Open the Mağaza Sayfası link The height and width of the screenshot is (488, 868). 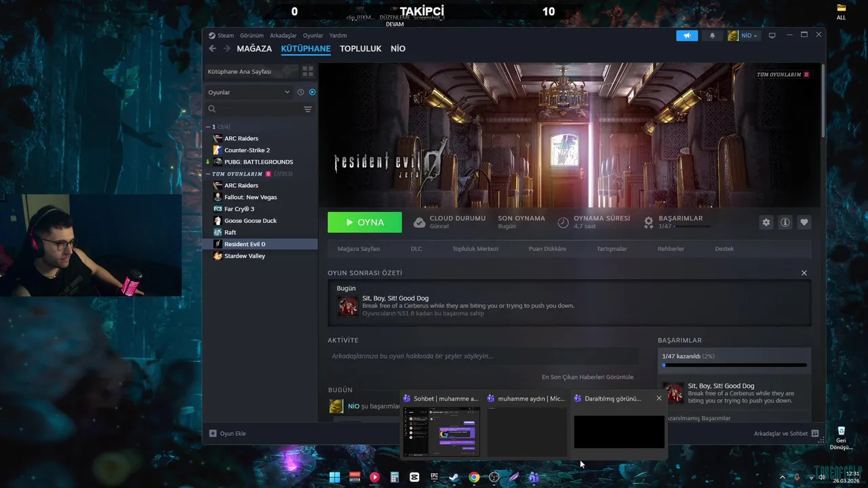point(359,249)
